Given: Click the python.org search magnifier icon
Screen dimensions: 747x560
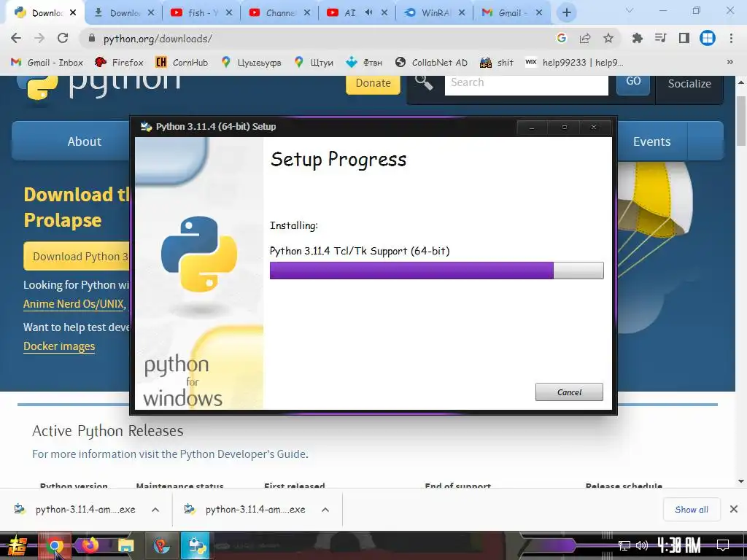Looking at the screenshot, I should [424, 83].
